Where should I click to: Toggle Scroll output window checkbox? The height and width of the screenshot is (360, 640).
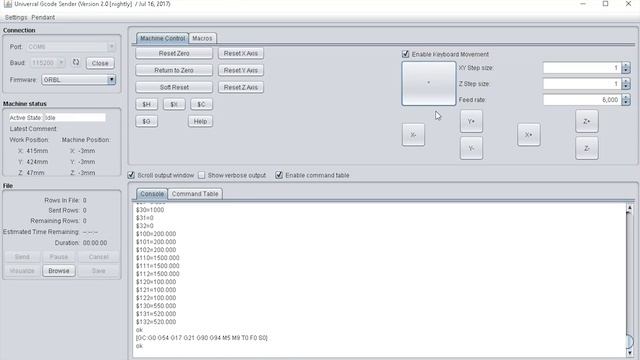131,175
